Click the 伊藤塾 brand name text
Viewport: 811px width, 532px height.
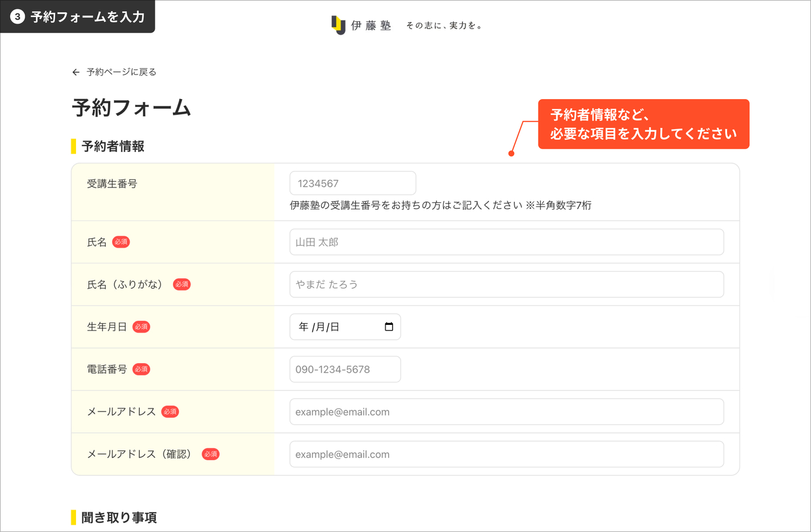point(371,25)
